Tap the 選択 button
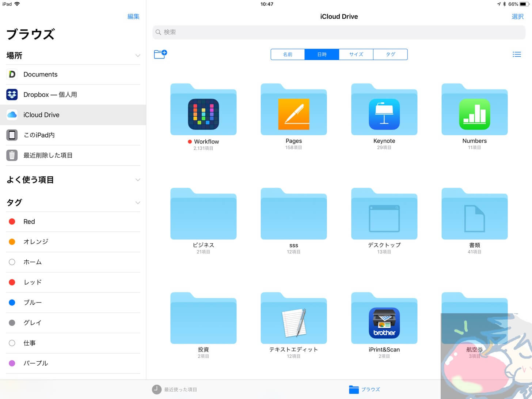Screen dimensions: 532x399 point(517,16)
